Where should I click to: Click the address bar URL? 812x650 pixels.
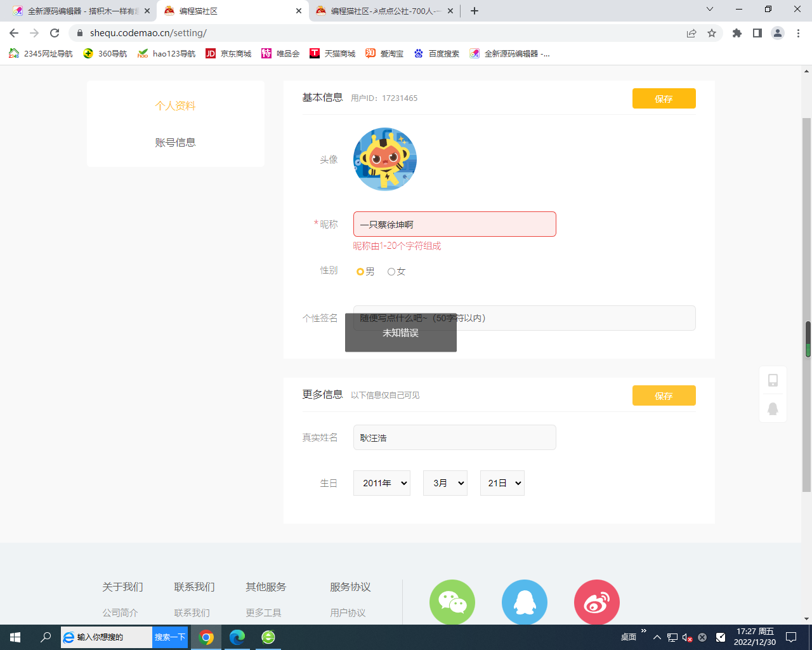(x=148, y=33)
